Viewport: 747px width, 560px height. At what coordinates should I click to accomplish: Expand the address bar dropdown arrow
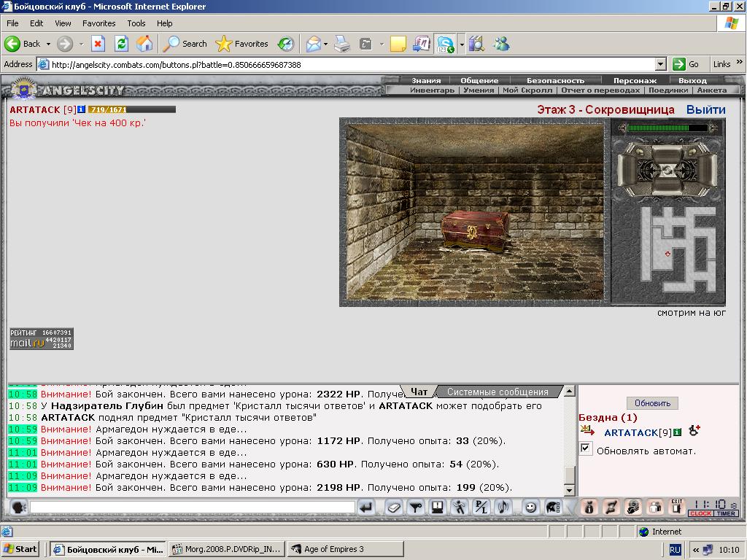661,64
